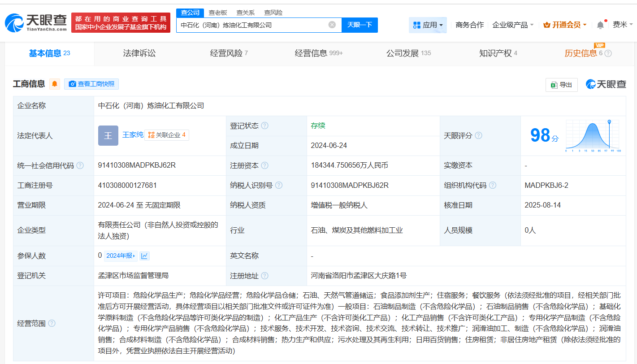637x364 pixels.
Task: Switch to the 法律诉讼 tab
Action: (x=139, y=52)
